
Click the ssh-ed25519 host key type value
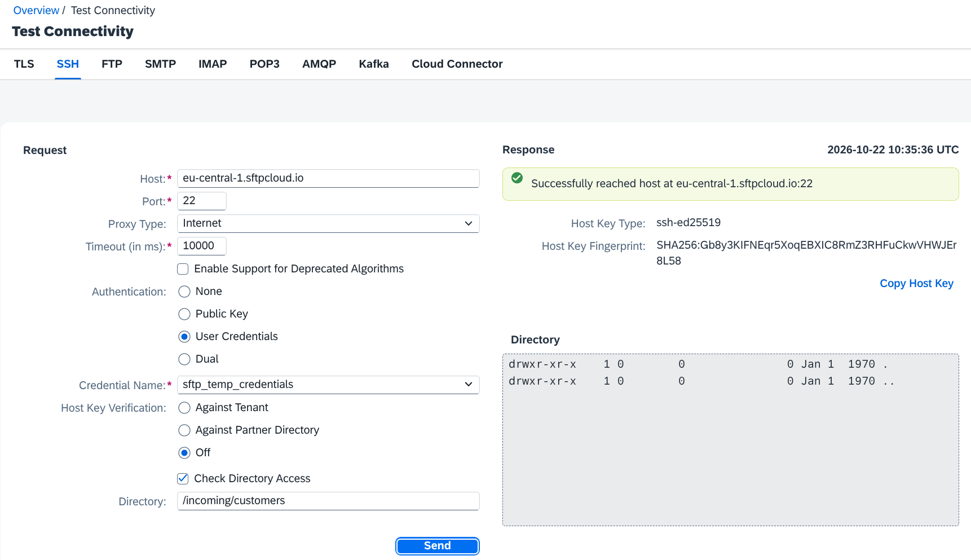[688, 223]
